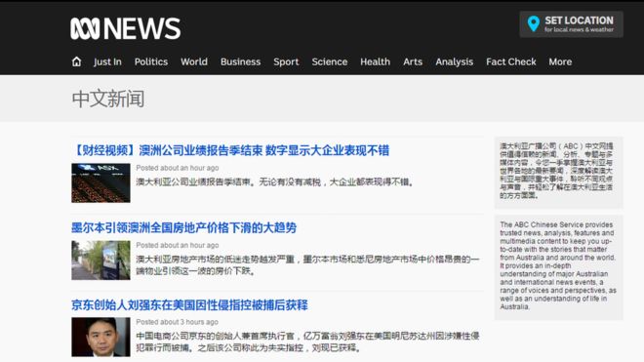Screen dimensions: 644x362
Task: Open the 墨尔本 property prices headline
Action: click(x=184, y=227)
